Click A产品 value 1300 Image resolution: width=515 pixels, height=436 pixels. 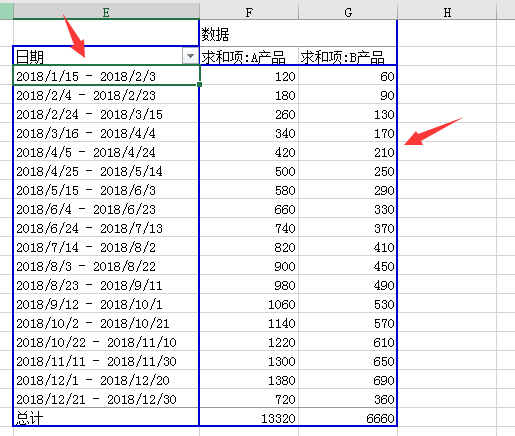(x=249, y=360)
